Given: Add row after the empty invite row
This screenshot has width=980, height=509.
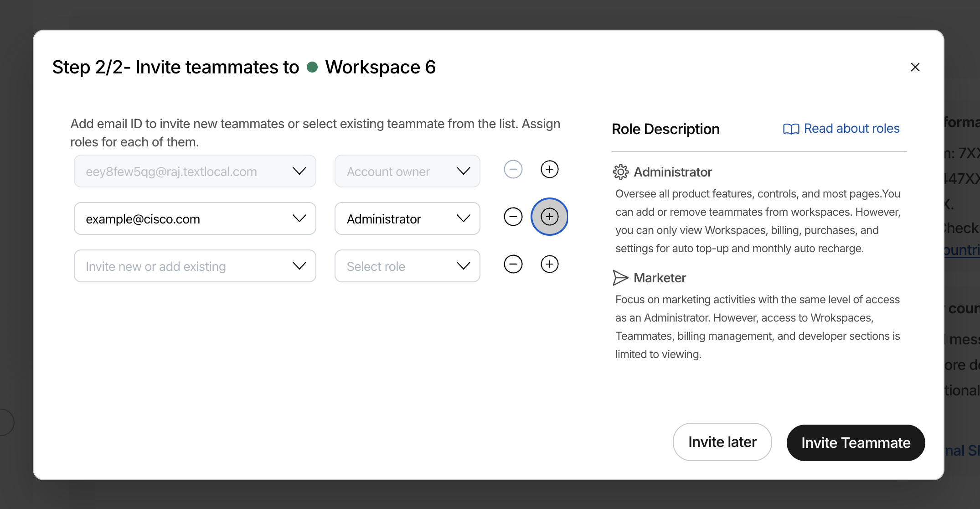Looking at the screenshot, I should click(x=549, y=264).
